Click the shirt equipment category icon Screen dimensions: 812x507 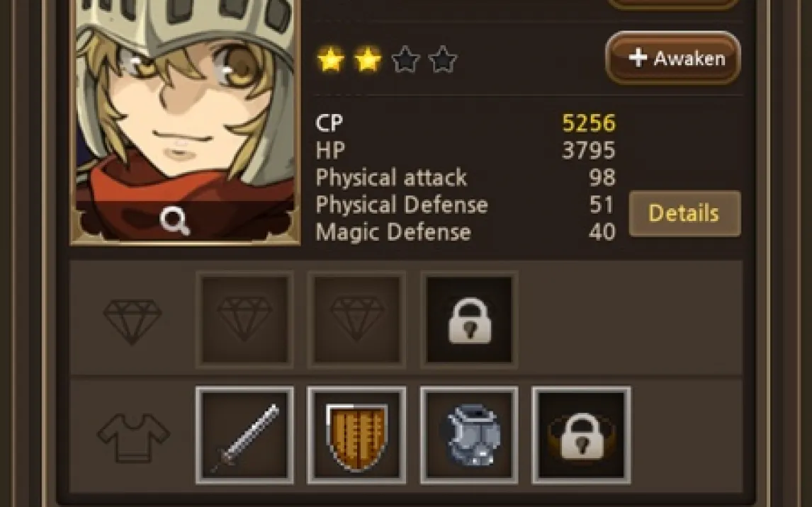tap(134, 437)
